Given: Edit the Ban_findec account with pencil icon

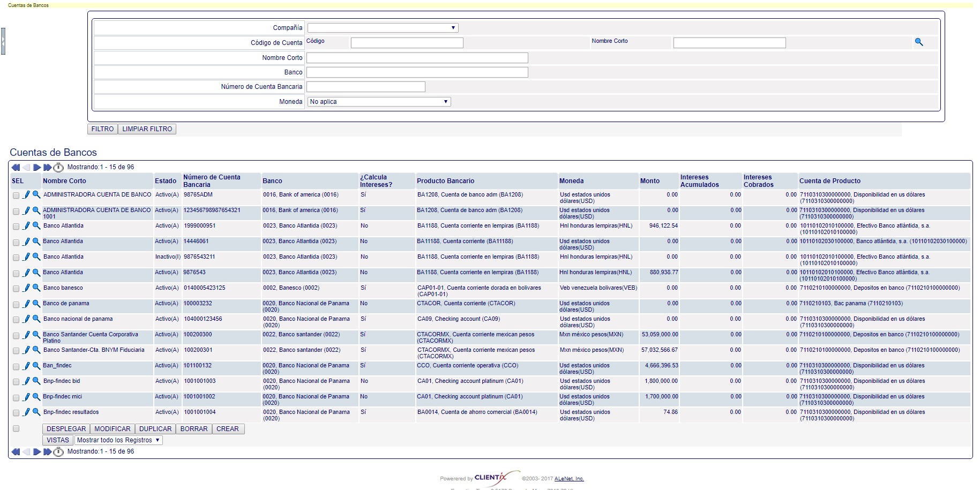Looking at the screenshot, I should 26,366.
